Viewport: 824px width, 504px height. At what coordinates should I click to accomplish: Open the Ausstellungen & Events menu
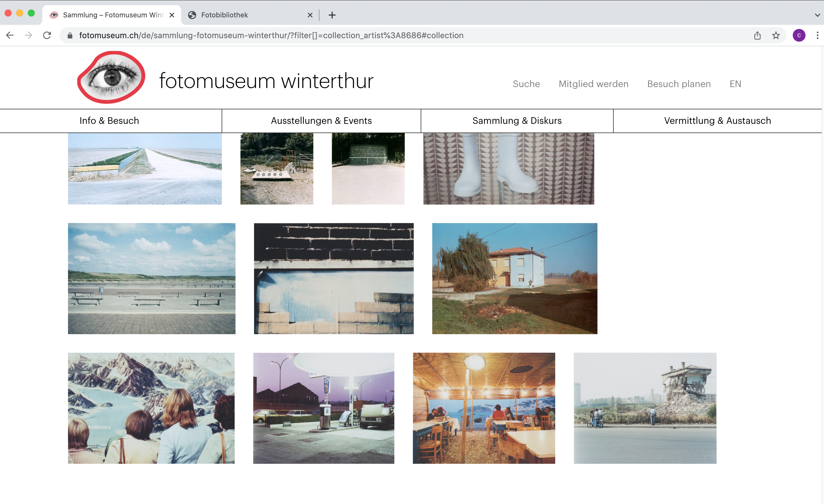tap(321, 121)
